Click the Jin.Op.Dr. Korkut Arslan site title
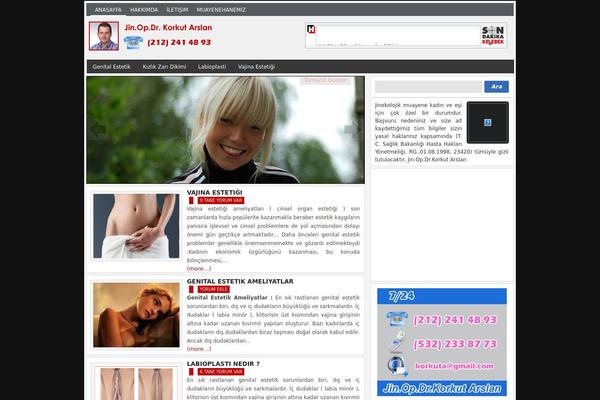 click(x=168, y=28)
